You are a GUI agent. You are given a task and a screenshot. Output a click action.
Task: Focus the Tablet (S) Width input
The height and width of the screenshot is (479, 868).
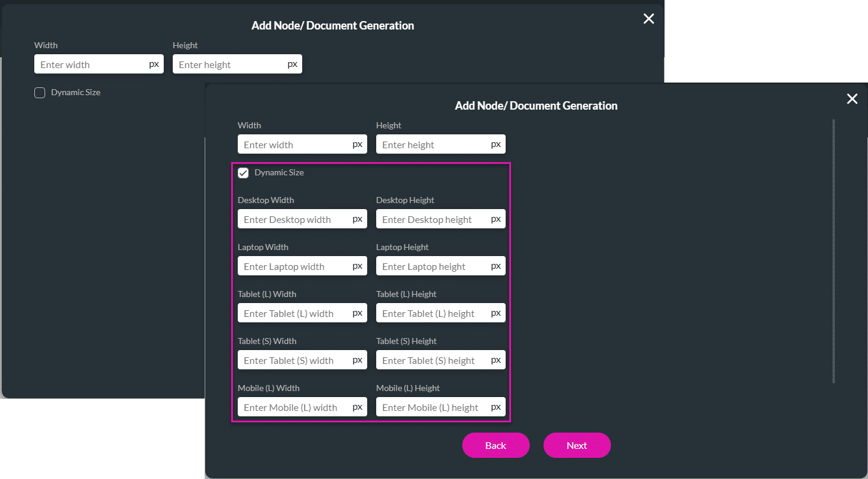click(295, 360)
